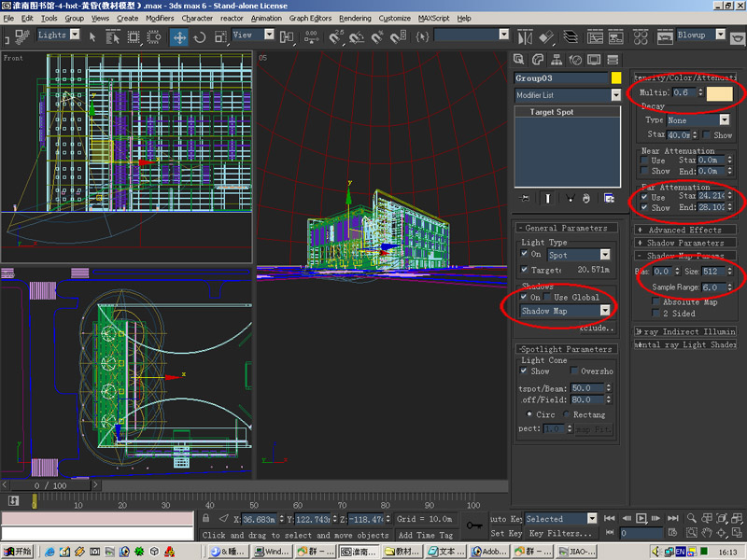The height and width of the screenshot is (560, 747).
Task: Click the time slider showing 0 / 100
Action: click(50, 485)
